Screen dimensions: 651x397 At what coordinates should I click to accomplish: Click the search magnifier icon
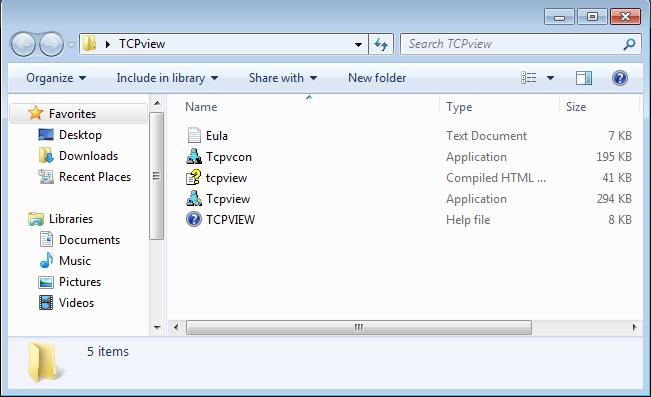click(x=629, y=44)
